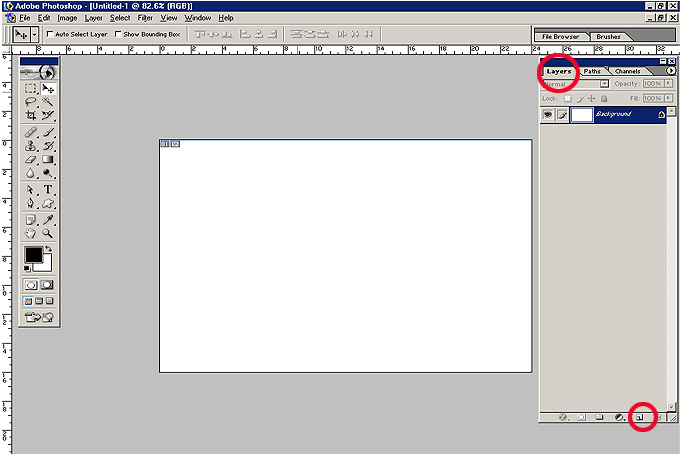The height and width of the screenshot is (454, 680).
Task: Open the Brushes palette tab
Action: (607, 36)
